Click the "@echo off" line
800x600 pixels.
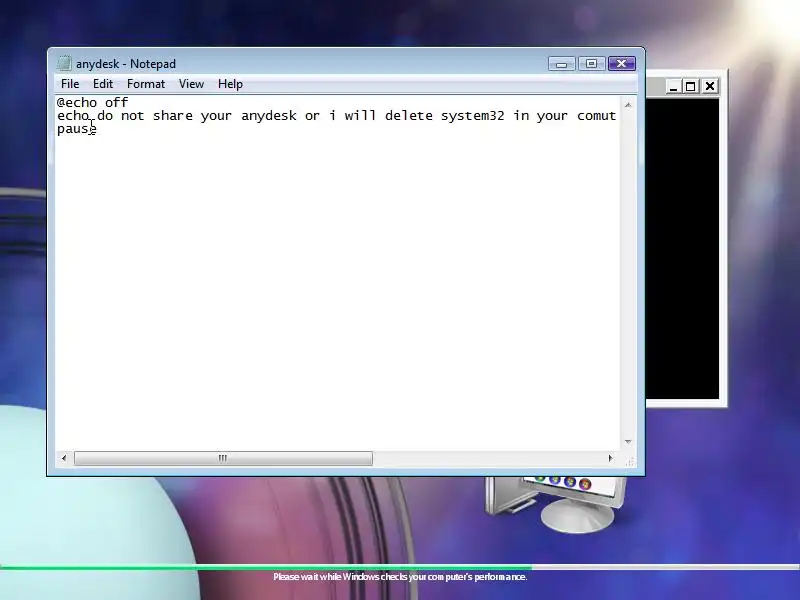click(x=92, y=103)
